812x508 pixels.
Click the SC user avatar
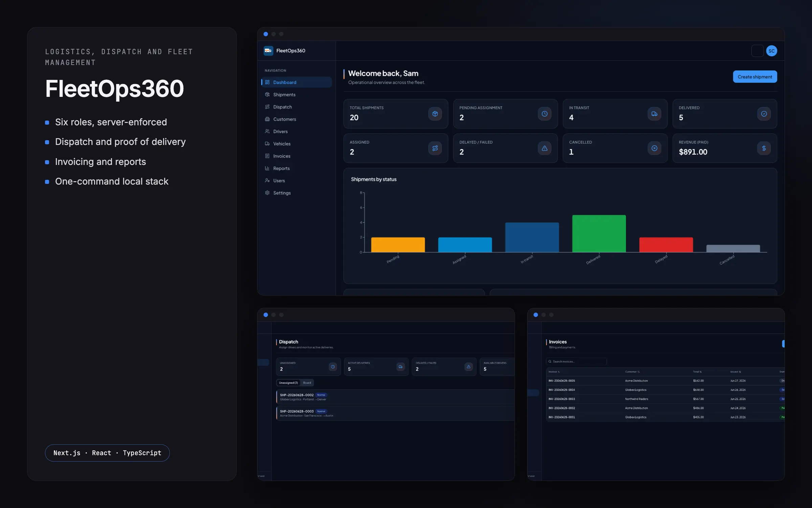[771, 51]
